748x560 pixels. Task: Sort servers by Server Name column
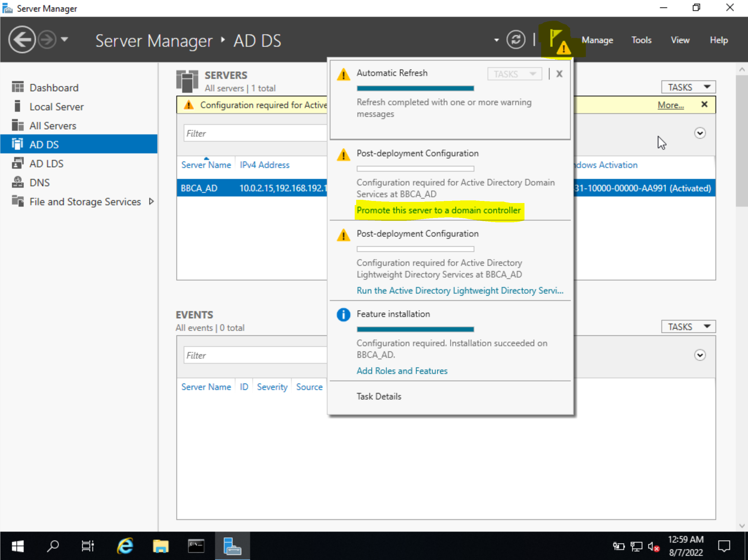coord(206,165)
